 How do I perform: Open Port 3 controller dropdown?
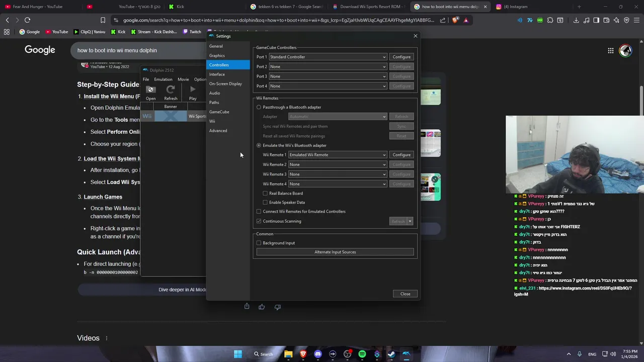click(x=328, y=76)
